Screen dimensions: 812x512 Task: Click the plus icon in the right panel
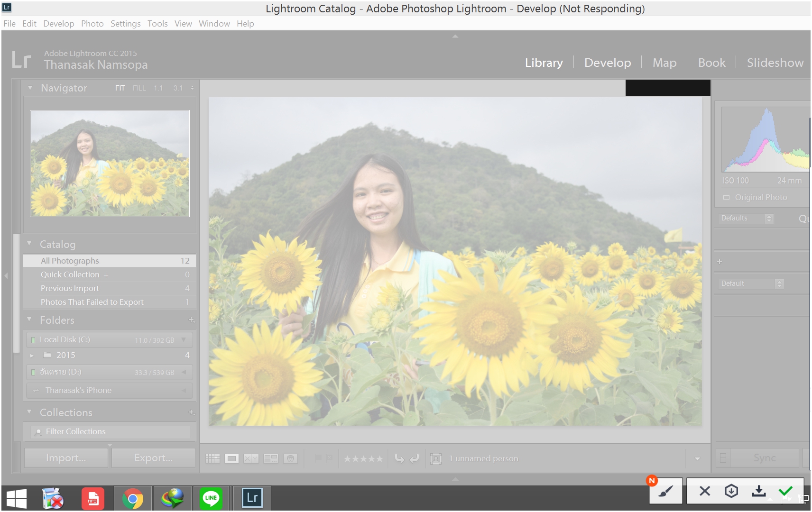[x=720, y=262]
